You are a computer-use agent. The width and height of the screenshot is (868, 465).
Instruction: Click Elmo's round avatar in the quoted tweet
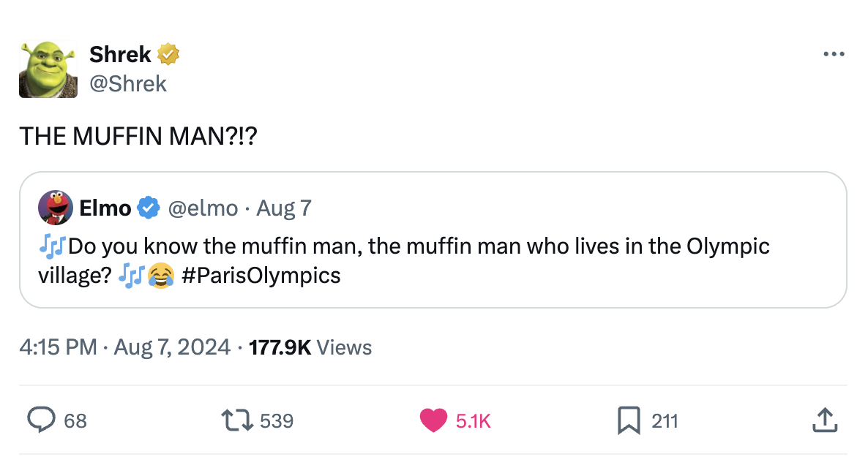tap(56, 208)
